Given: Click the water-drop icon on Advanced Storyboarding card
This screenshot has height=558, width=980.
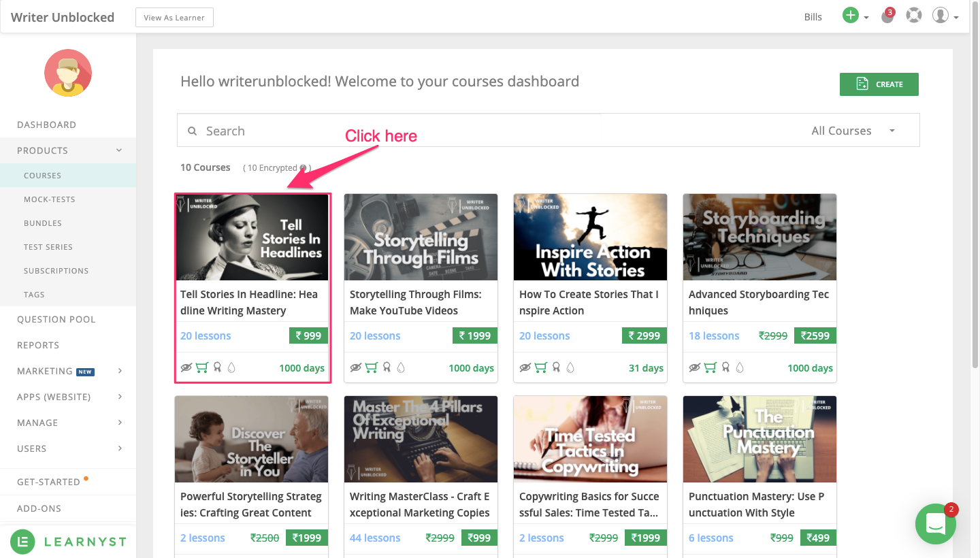Looking at the screenshot, I should point(739,367).
